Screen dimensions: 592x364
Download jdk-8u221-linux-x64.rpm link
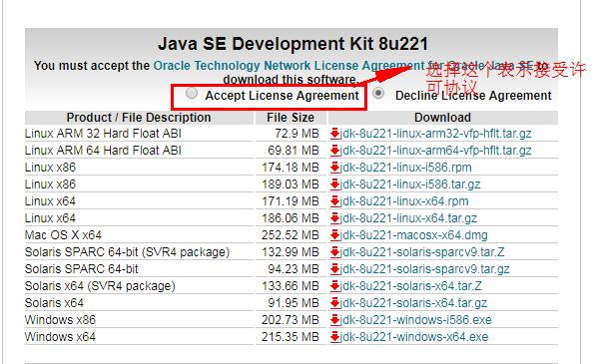pyautogui.click(x=404, y=201)
